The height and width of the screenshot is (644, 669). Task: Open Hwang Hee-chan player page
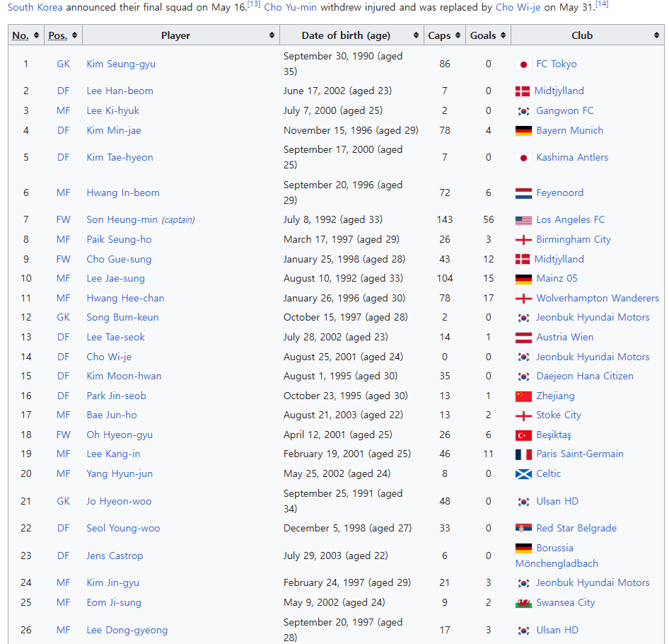pyautogui.click(x=125, y=298)
